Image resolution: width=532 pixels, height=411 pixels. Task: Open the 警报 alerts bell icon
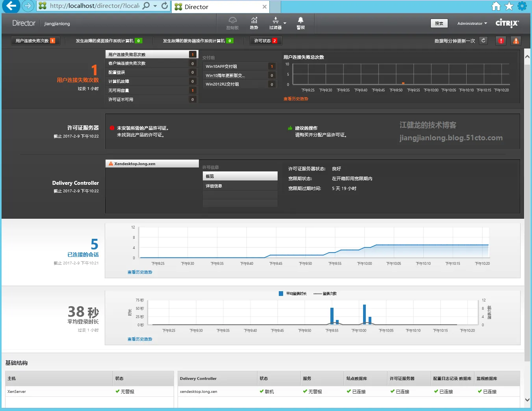[x=300, y=23]
